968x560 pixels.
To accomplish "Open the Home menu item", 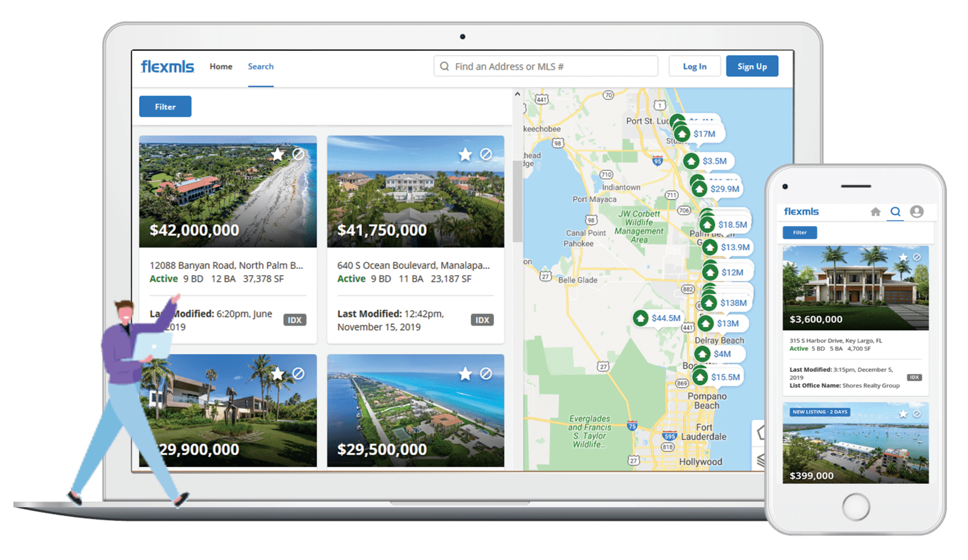I will tap(221, 67).
